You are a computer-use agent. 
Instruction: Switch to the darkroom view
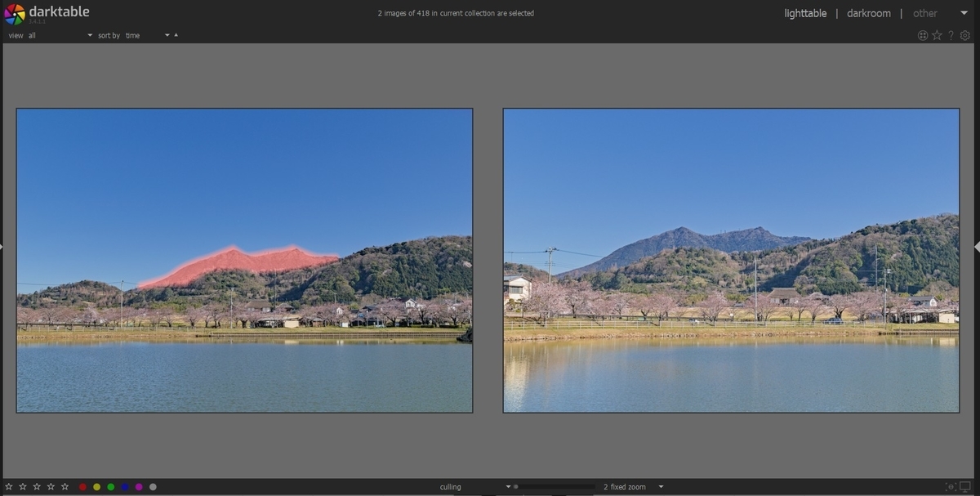(x=868, y=13)
